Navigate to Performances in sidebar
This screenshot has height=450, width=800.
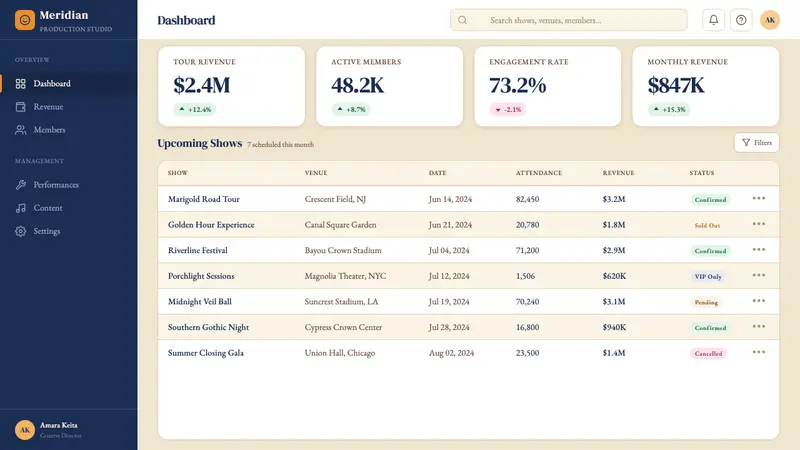[x=69, y=185]
